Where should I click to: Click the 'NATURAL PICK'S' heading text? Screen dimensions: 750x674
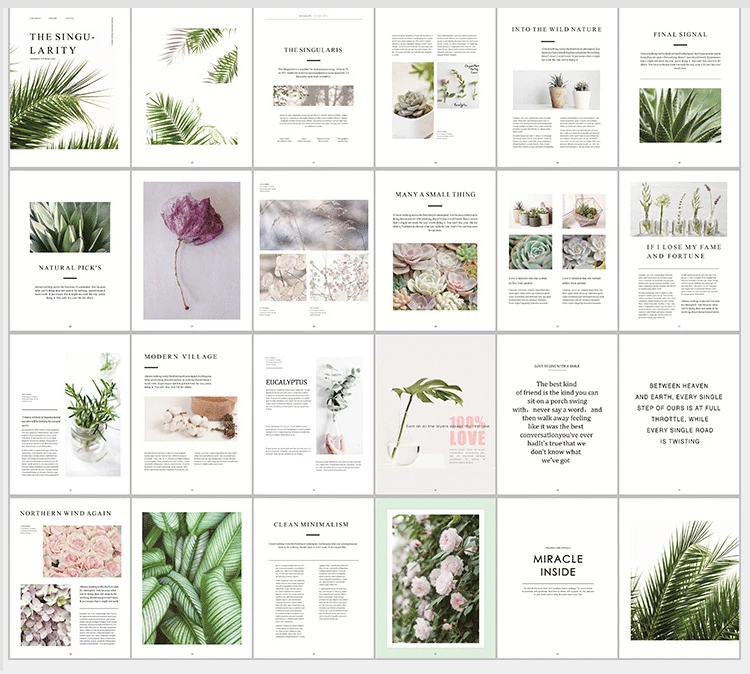pos(70,268)
